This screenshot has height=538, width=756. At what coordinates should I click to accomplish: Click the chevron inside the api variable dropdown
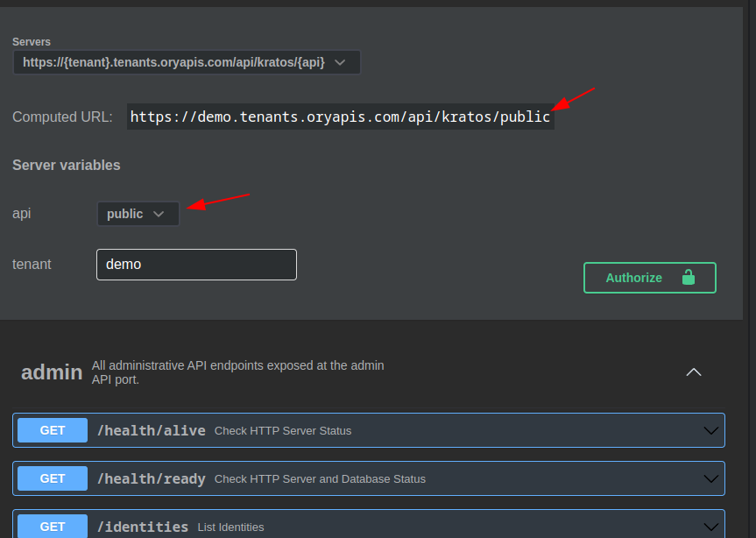coord(159,213)
